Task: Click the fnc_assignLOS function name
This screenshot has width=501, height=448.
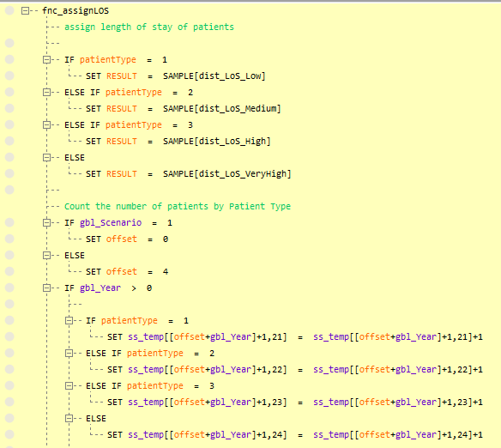Action: [75, 11]
